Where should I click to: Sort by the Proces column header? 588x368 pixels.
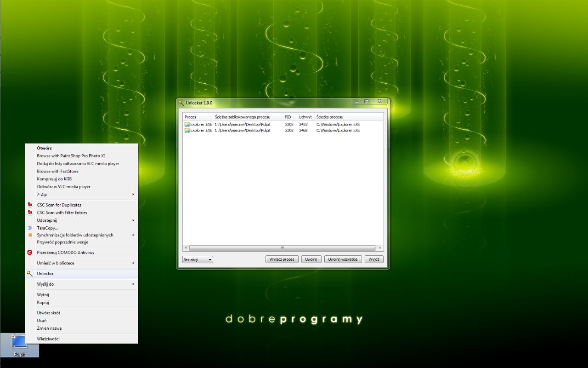click(x=198, y=117)
